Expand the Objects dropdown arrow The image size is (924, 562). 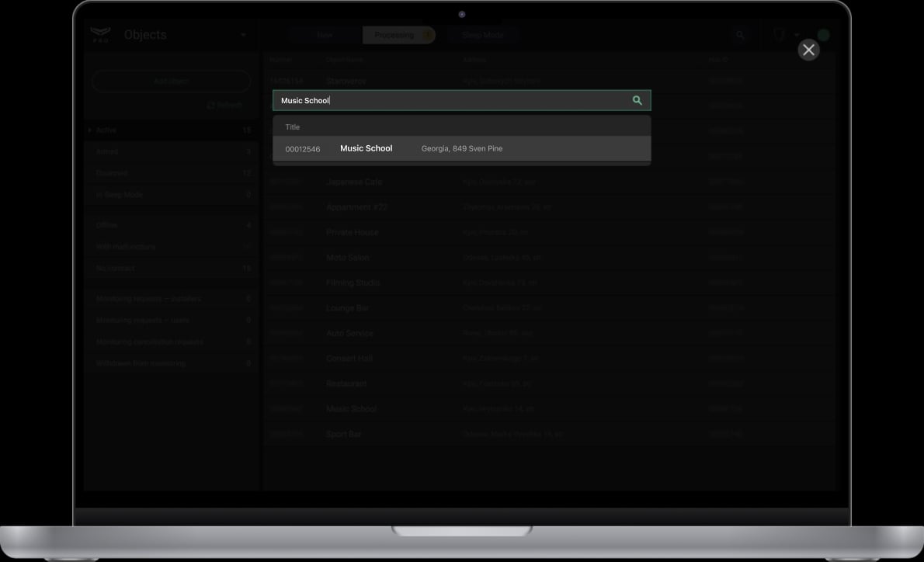243,36
